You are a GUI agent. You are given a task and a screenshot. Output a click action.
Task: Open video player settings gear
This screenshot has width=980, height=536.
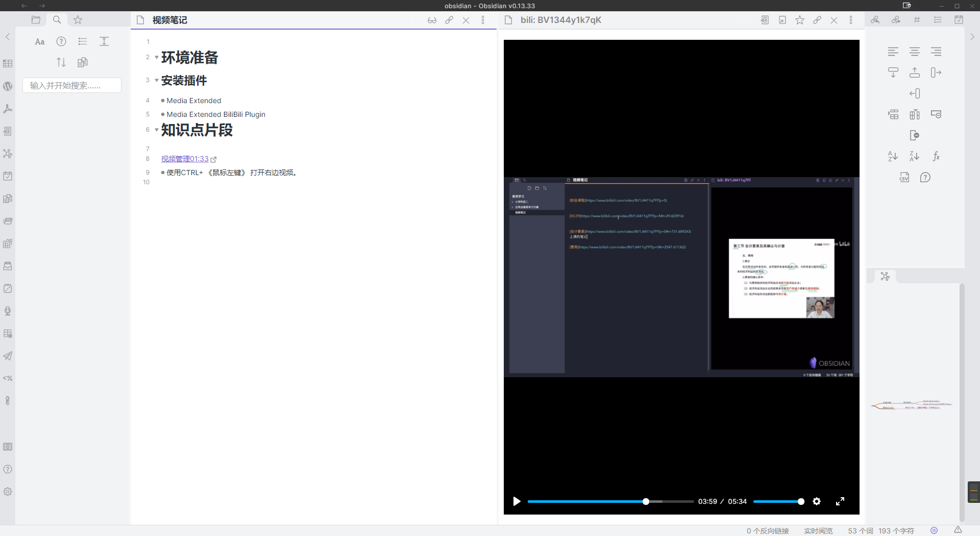(817, 501)
